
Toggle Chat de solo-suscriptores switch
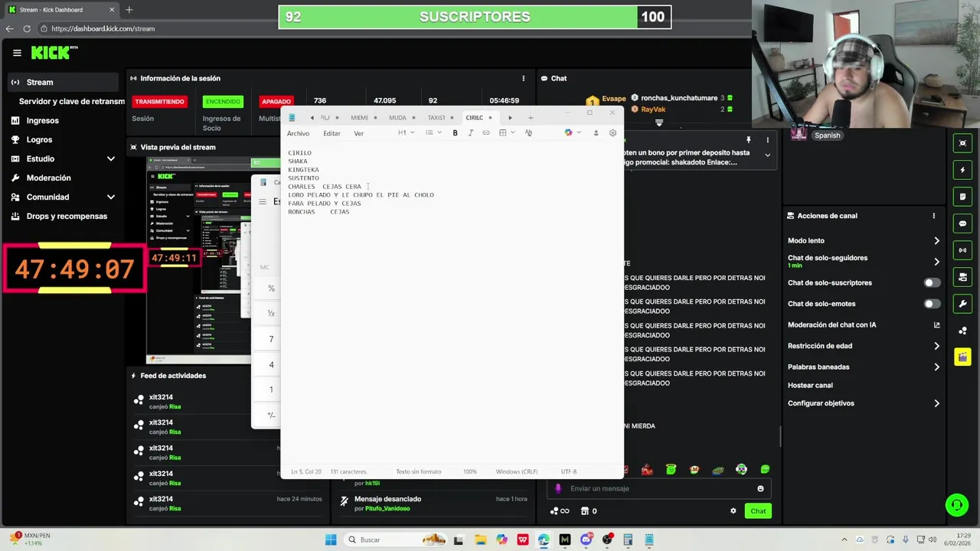click(x=932, y=283)
